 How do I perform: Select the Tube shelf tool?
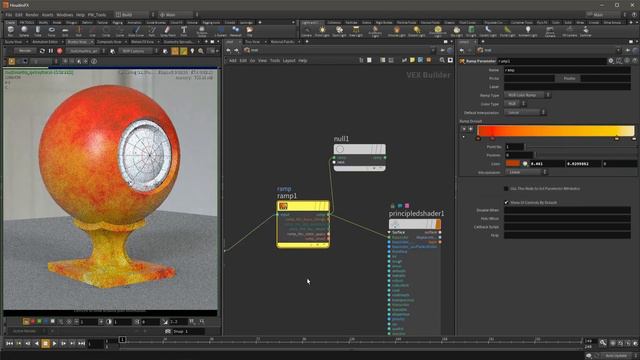(x=38, y=31)
